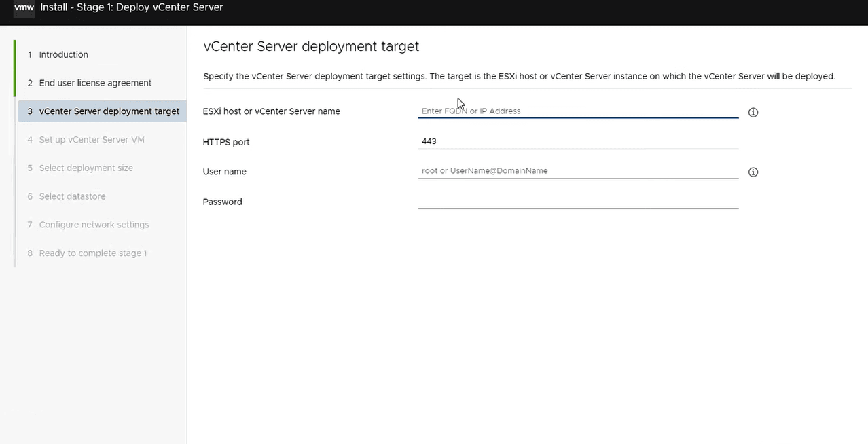The image size is (868, 444).
Task: Click info icon beside User name field
Action: [753, 172]
